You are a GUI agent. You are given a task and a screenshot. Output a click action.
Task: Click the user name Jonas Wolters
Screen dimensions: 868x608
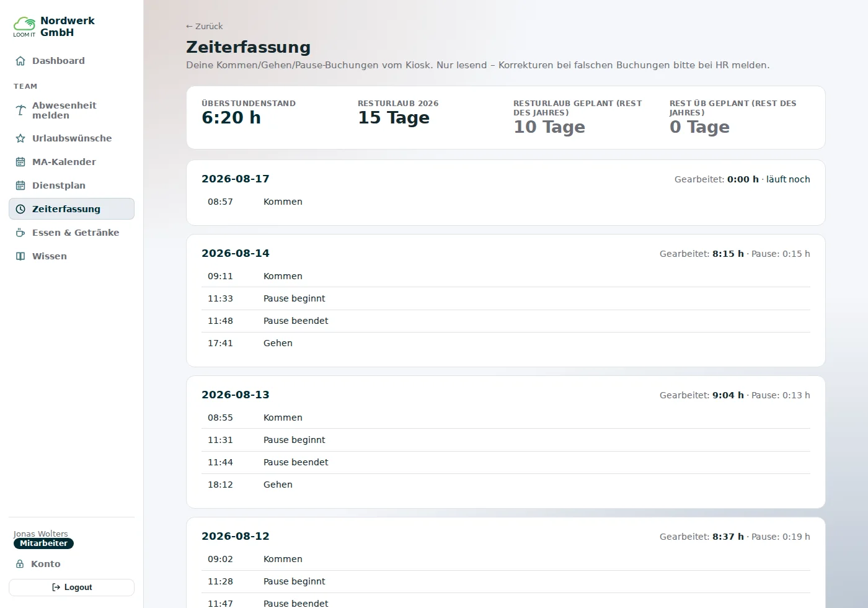[x=41, y=534]
